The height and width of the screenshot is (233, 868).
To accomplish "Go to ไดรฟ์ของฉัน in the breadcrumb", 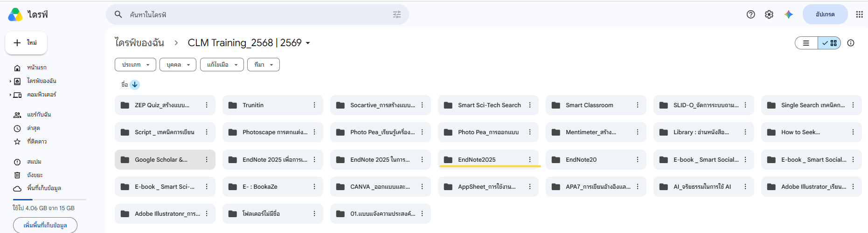I will pyautogui.click(x=139, y=43).
